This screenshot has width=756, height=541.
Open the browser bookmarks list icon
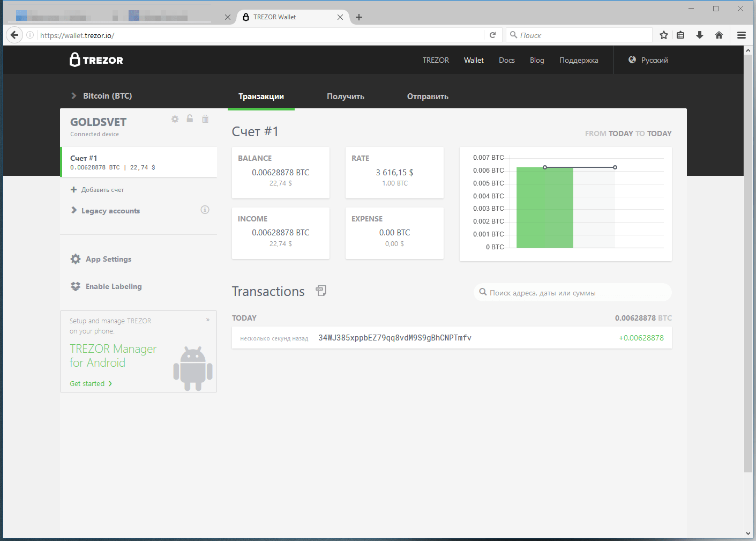[680, 35]
